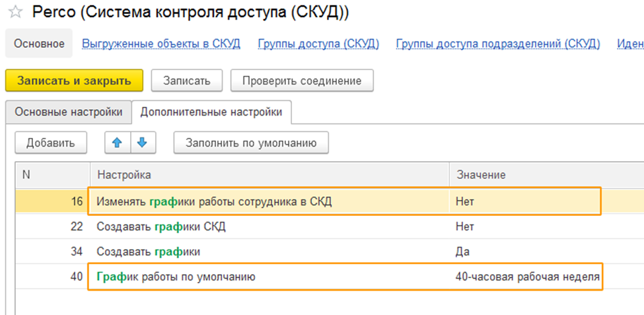Click Проверить соединение button

301,81
